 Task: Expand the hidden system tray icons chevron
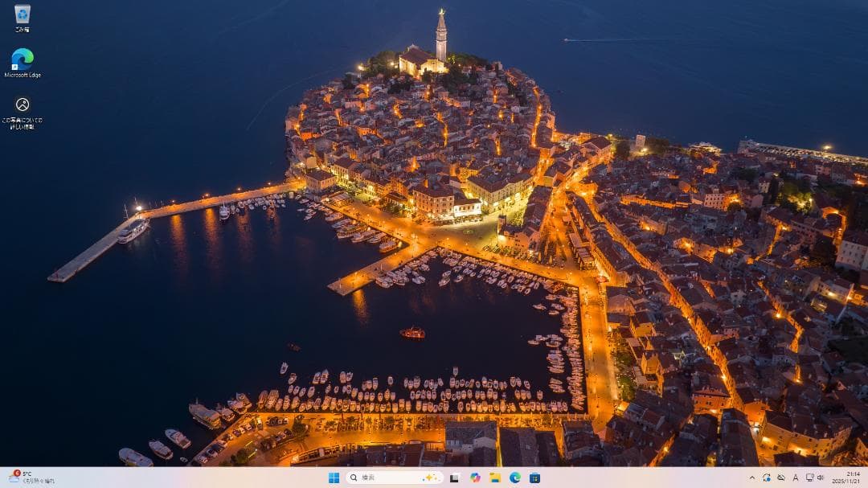tap(752, 478)
